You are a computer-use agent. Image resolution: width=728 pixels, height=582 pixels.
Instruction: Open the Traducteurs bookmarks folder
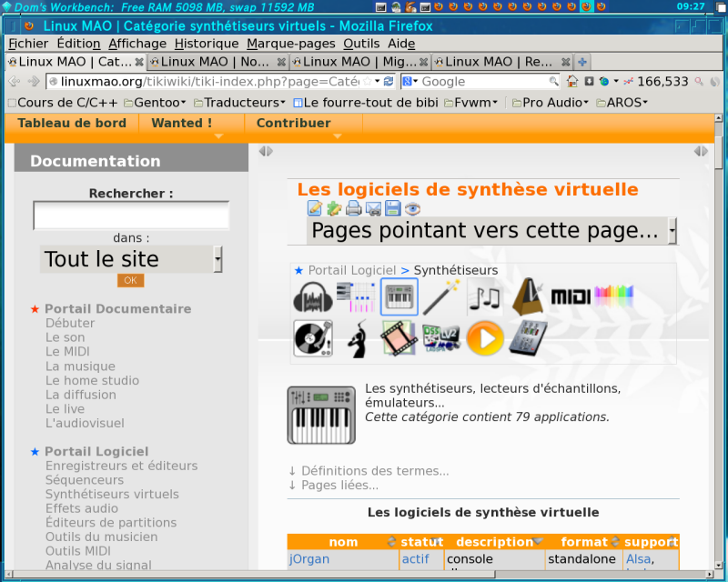point(239,103)
